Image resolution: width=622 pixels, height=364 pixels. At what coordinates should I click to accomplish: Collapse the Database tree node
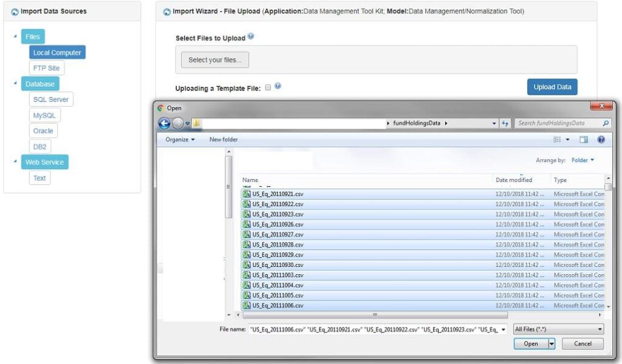coord(15,84)
